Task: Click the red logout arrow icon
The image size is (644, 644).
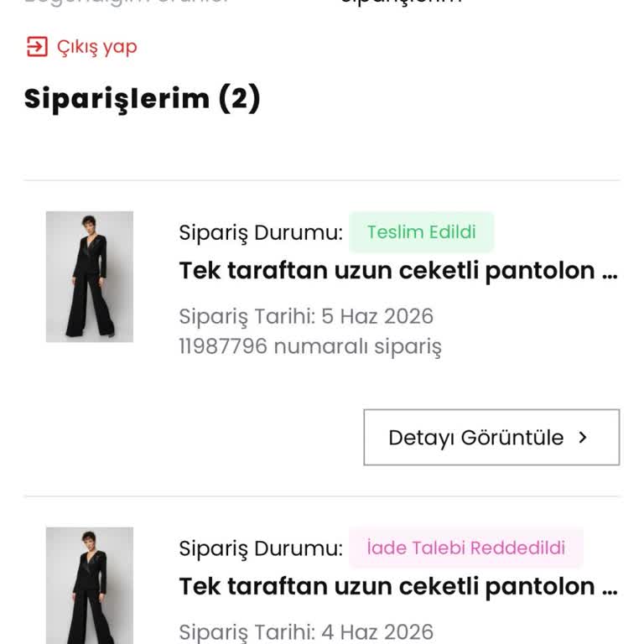Action: pyautogui.click(x=37, y=46)
